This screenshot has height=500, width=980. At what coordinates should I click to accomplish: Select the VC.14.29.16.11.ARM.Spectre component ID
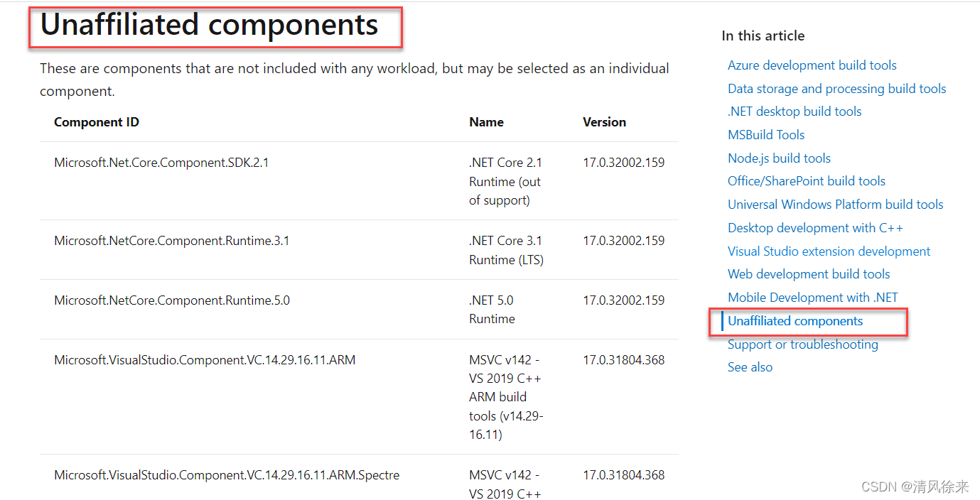pyautogui.click(x=227, y=475)
